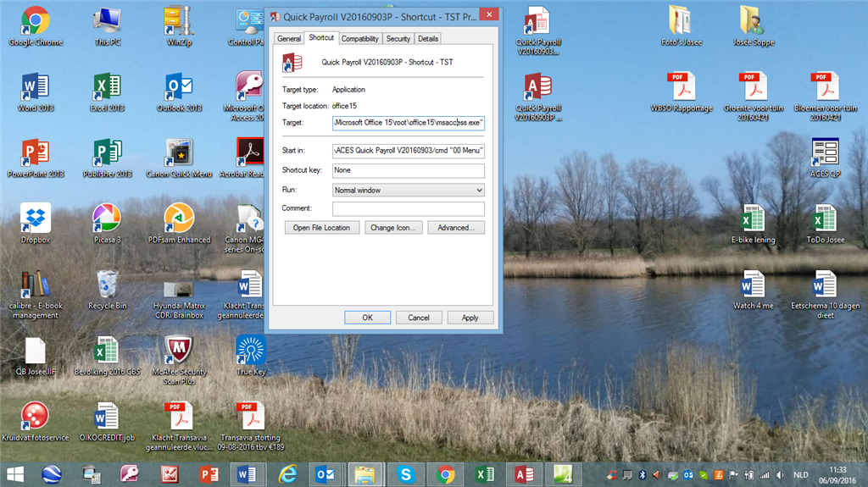
Task: Apply the shortcut property changes
Action: (470, 318)
